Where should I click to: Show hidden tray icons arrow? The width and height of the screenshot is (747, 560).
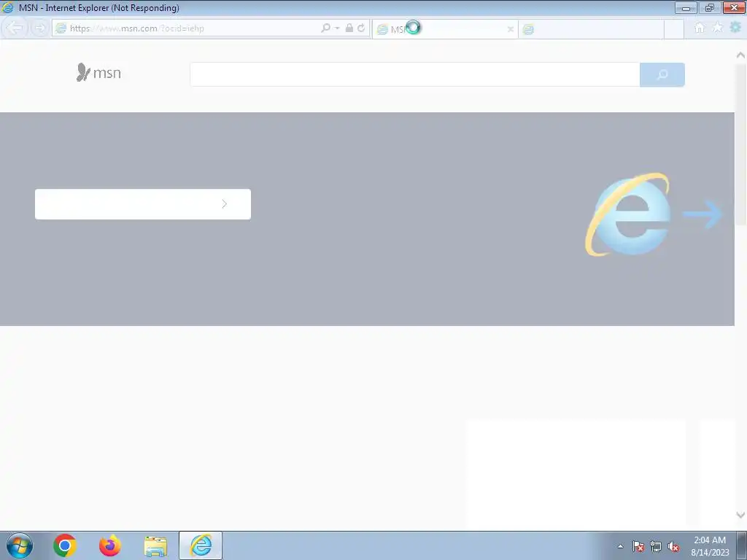[620, 546]
